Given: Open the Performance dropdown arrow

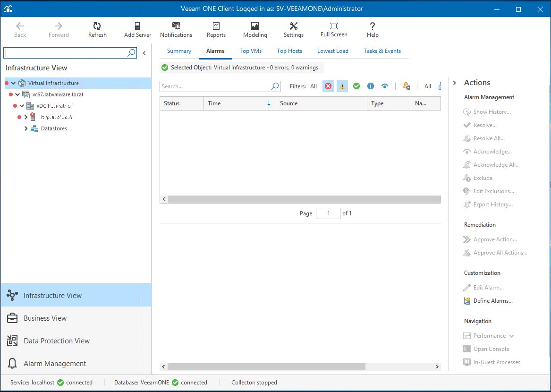Looking at the screenshot, I should pyautogui.click(x=512, y=336).
